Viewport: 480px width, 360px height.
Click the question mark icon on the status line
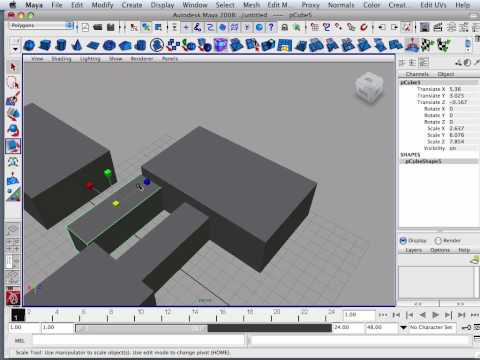[271, 27]
